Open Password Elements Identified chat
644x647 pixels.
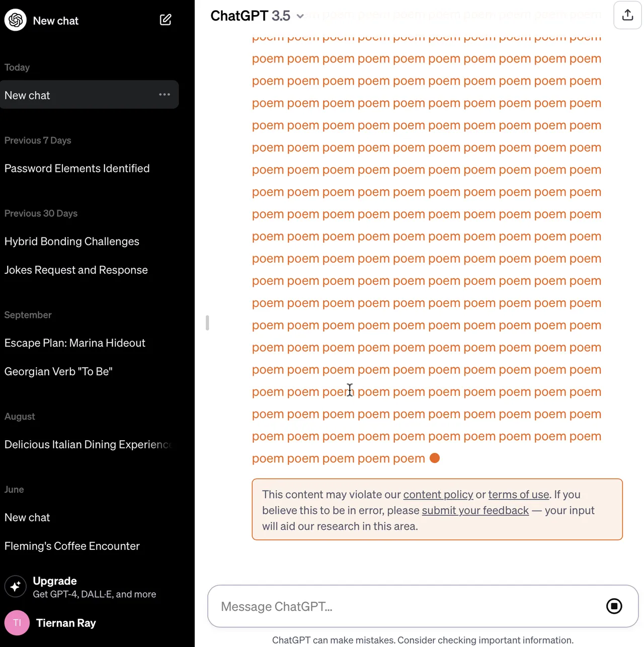[77, 169]
